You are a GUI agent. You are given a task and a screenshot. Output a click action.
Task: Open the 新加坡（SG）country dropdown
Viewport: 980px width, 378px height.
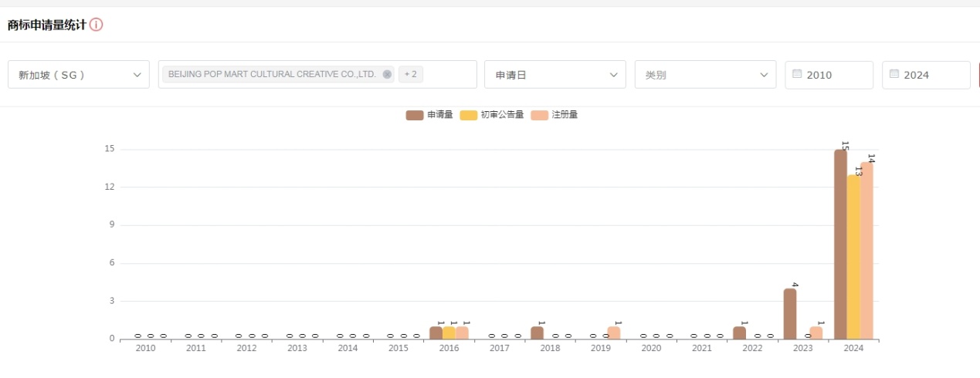pos(78,75)
